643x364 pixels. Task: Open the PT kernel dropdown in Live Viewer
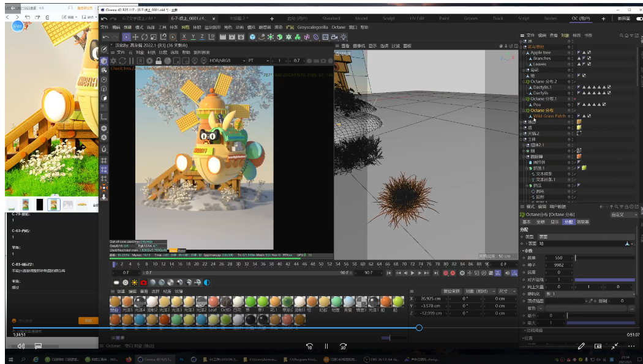pos(258,61)
